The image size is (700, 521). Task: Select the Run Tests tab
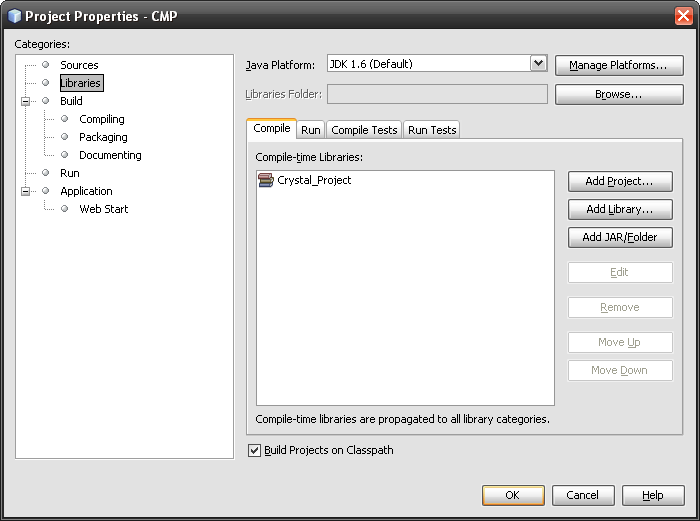point(432,130)
